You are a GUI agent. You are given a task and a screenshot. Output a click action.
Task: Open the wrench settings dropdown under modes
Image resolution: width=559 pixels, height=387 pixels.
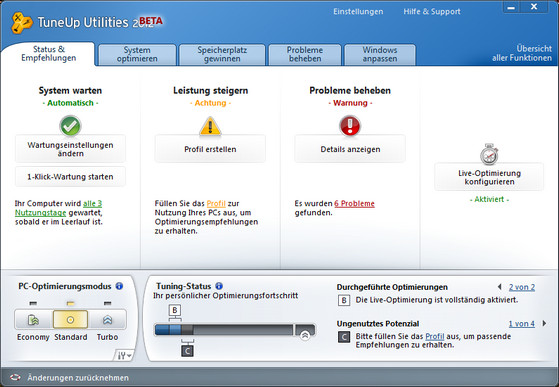click(124, 355)
